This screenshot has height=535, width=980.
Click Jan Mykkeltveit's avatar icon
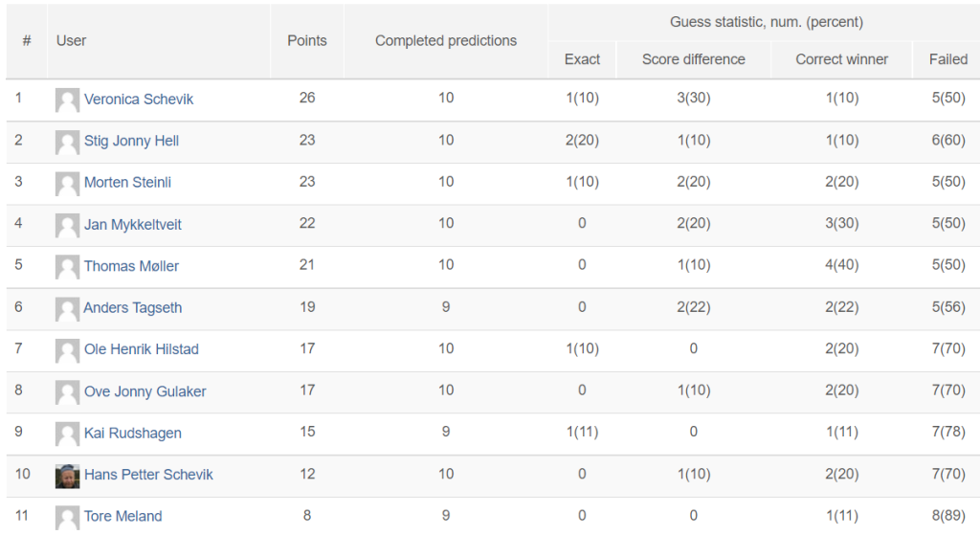click(68, 225)
